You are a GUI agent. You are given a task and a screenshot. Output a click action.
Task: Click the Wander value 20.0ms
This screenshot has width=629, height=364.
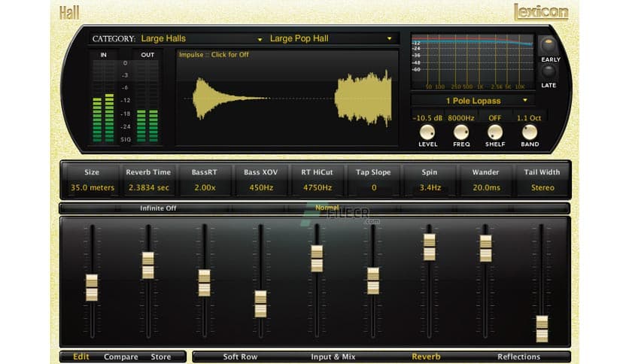click(x=486, y=187)
